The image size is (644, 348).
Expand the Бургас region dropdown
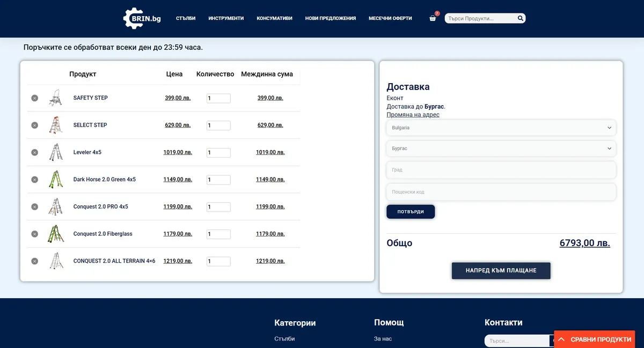pyautogui.click(x=501, y=149)
